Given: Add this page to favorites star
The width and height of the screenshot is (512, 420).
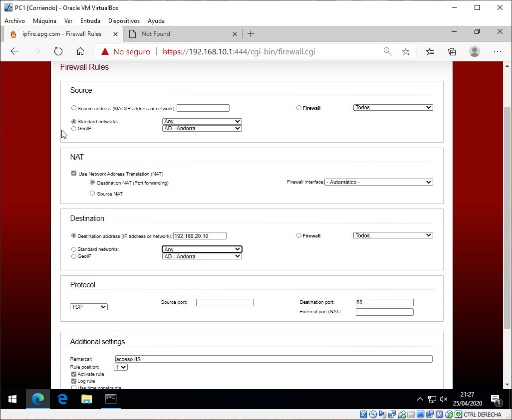Looking at the screenshot, I should click(x=406, y=51).
